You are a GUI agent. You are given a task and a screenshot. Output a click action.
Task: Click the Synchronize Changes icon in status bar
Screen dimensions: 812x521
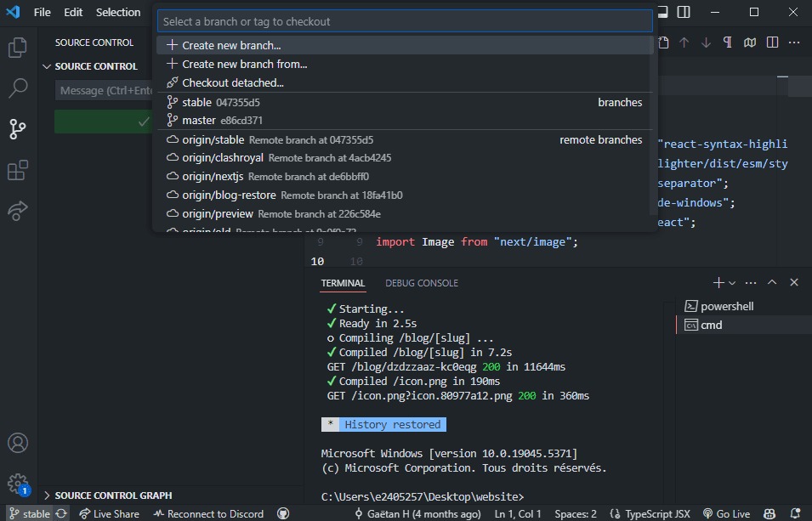pyautogui.click(x=61, y=513)
